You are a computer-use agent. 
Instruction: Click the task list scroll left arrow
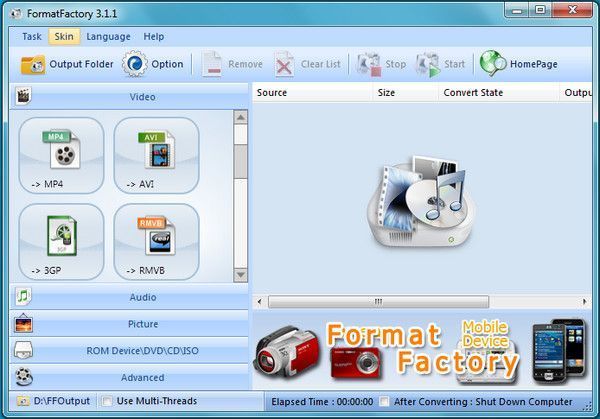click(259, 302)
